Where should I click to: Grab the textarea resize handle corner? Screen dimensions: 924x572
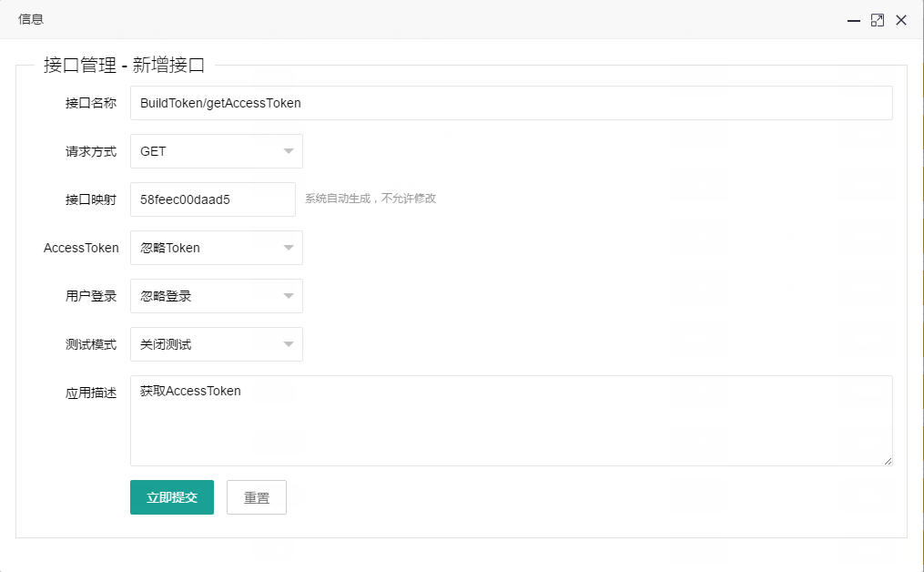coord(888,461)
